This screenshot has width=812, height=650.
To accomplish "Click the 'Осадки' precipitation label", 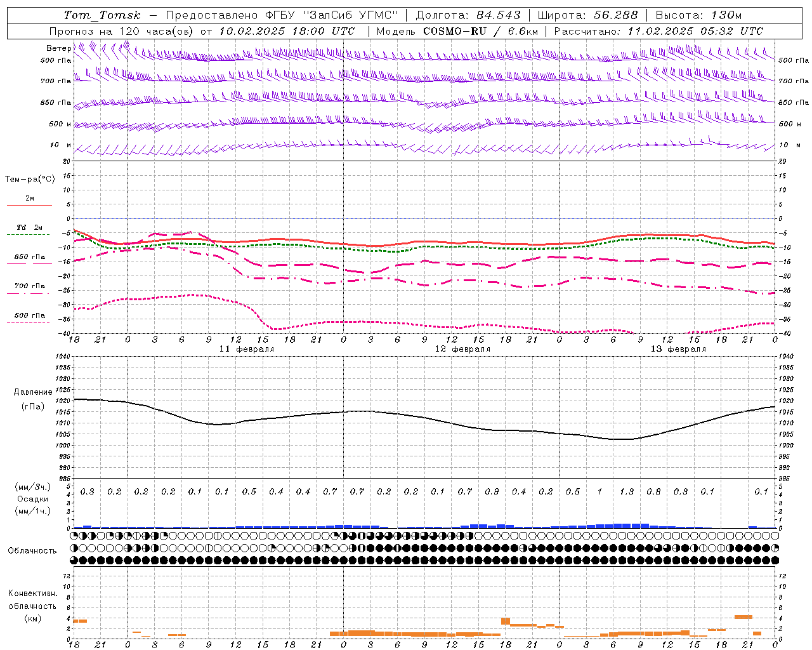I will 33,499.
